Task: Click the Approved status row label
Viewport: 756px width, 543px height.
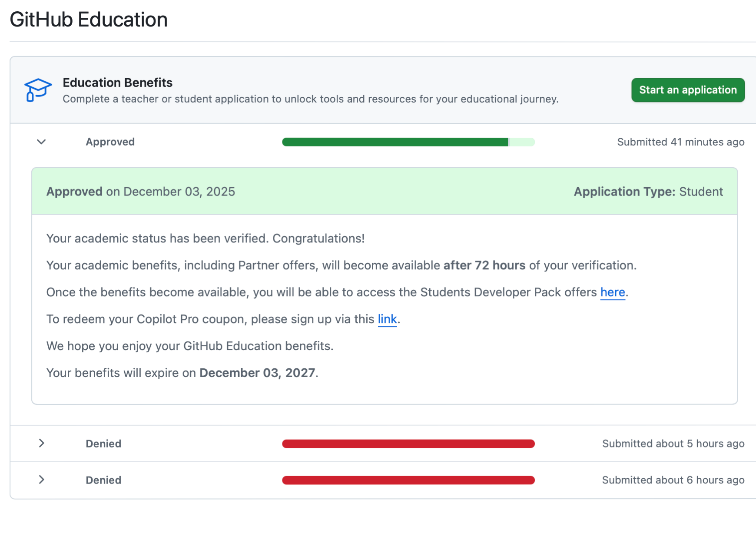Action: [110, 142]
